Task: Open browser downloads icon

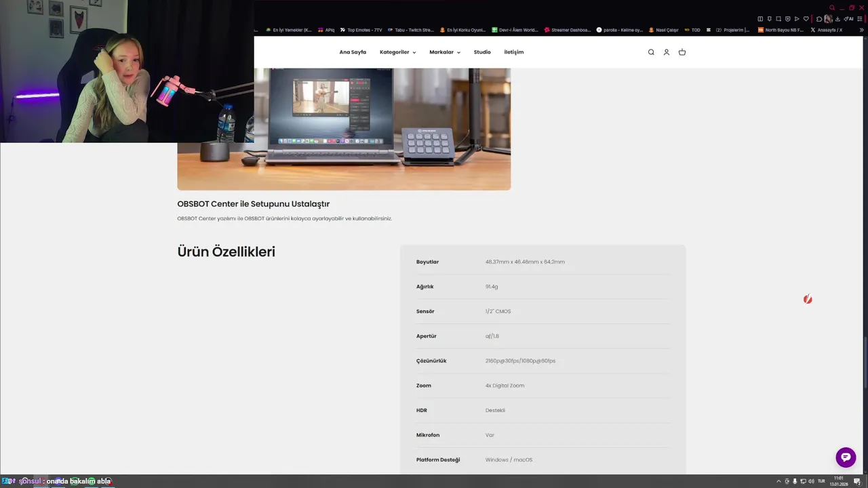Action: pyautogui.click(x=837, y=19)
